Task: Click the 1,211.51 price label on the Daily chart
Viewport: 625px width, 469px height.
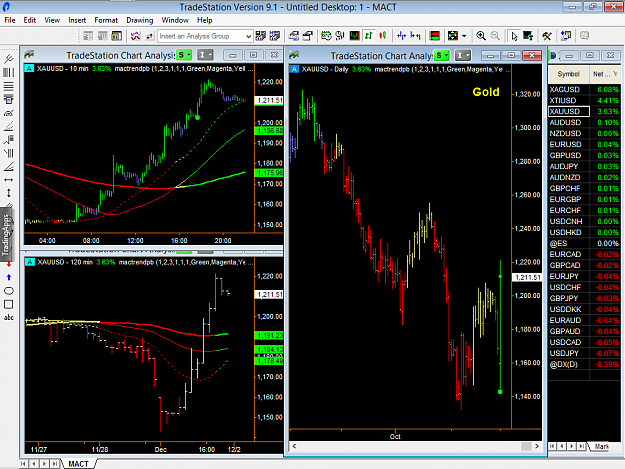Action: [x=527, y=277]
